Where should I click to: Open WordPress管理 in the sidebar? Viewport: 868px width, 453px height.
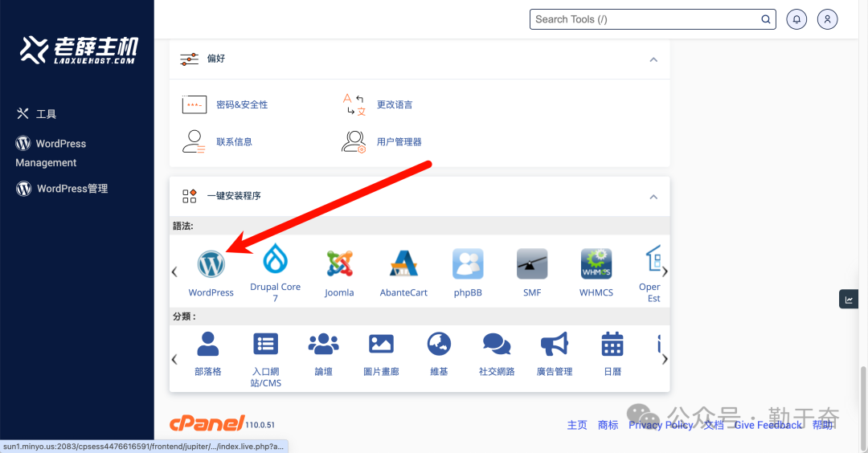point(72,189)
